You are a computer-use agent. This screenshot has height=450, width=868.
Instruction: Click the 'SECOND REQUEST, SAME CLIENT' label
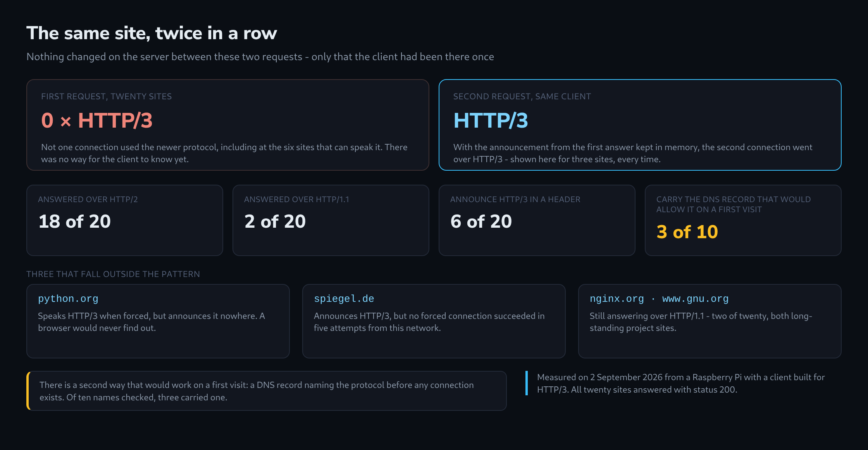point(522,97)
